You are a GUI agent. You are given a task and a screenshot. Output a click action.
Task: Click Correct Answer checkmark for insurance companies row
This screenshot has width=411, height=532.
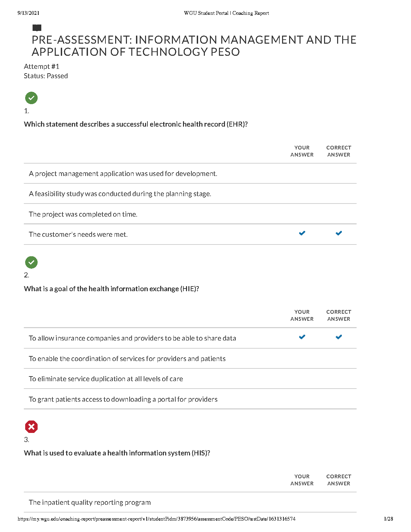click(338, 337)
